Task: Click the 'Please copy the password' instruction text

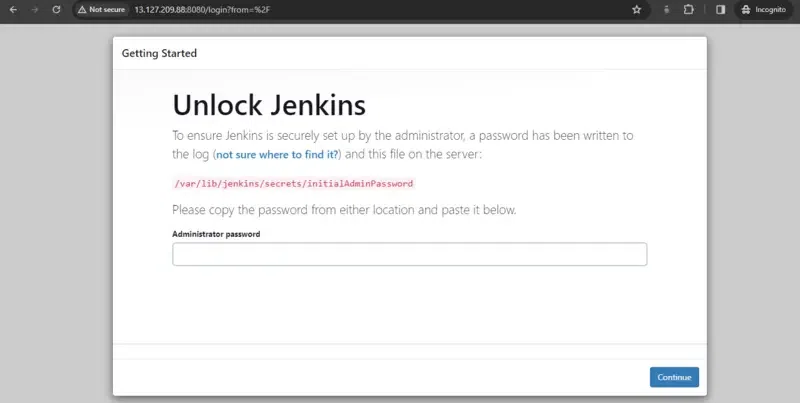Action: (x=344, y=210)
